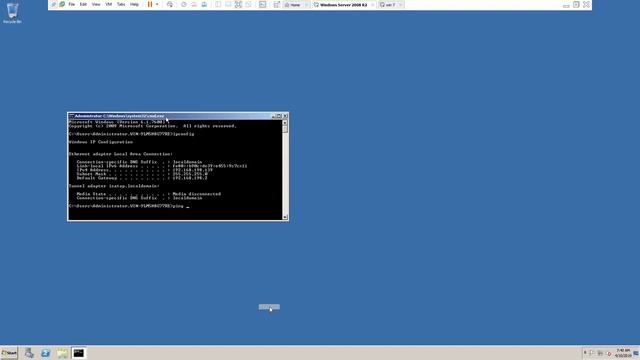
Task: Click the "Windows IP Configuration" text line
Action: (x=101, y=142)
